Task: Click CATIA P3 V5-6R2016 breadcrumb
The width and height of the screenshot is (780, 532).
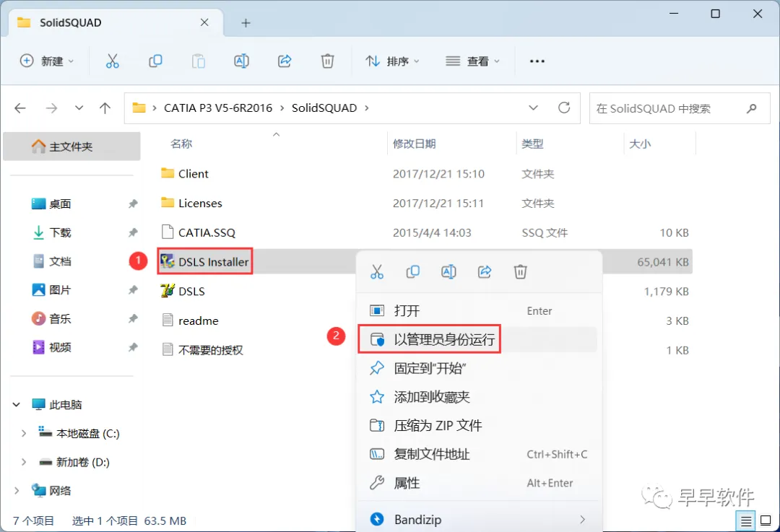Action: pos(218,108)
